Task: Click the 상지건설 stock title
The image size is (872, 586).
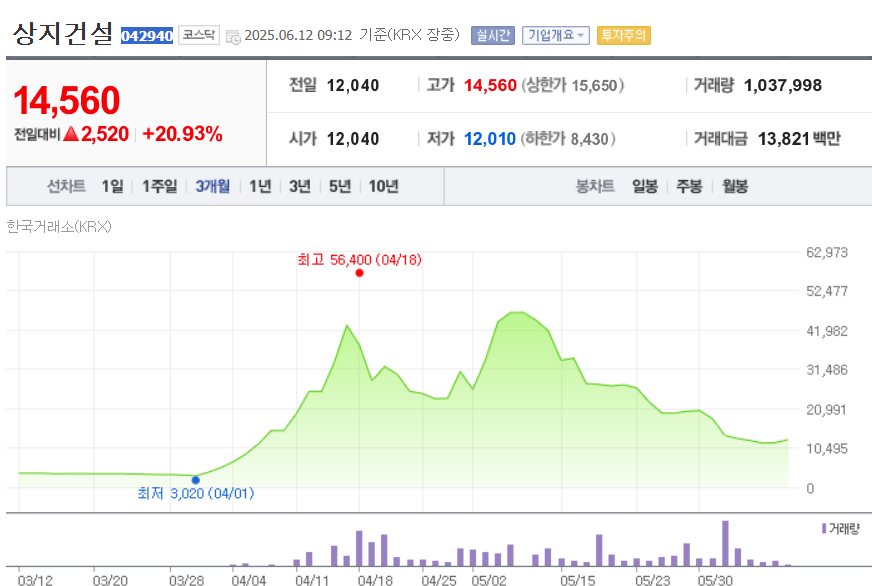Action: point(63,34)
